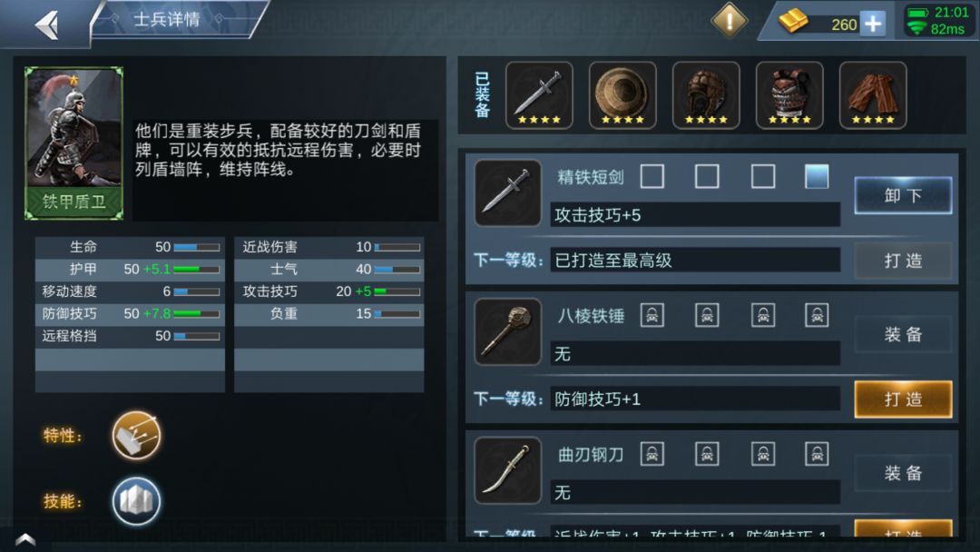This screenshot has height=552, width=980.
Task: Open the 铁甲盾卫 soldier portrait
Action: [x=73, y=143]
